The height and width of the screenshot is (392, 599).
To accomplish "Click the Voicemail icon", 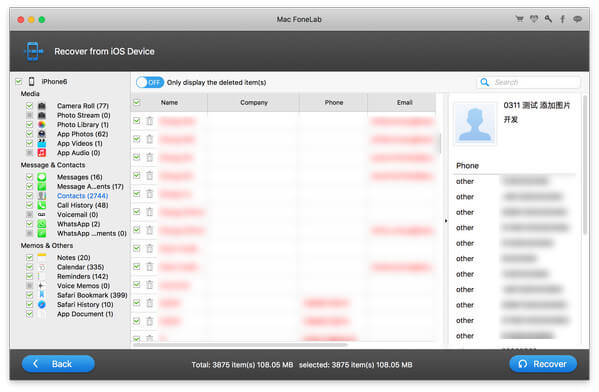I will click(x=42, y=215).
